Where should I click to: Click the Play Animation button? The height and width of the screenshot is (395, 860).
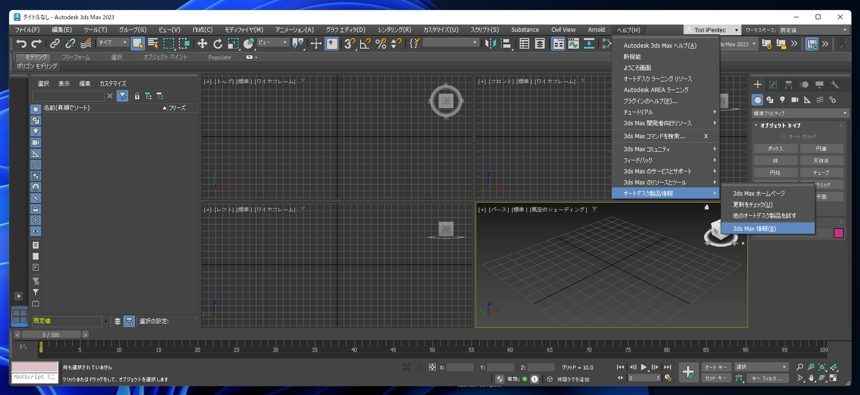coord(644,367)
